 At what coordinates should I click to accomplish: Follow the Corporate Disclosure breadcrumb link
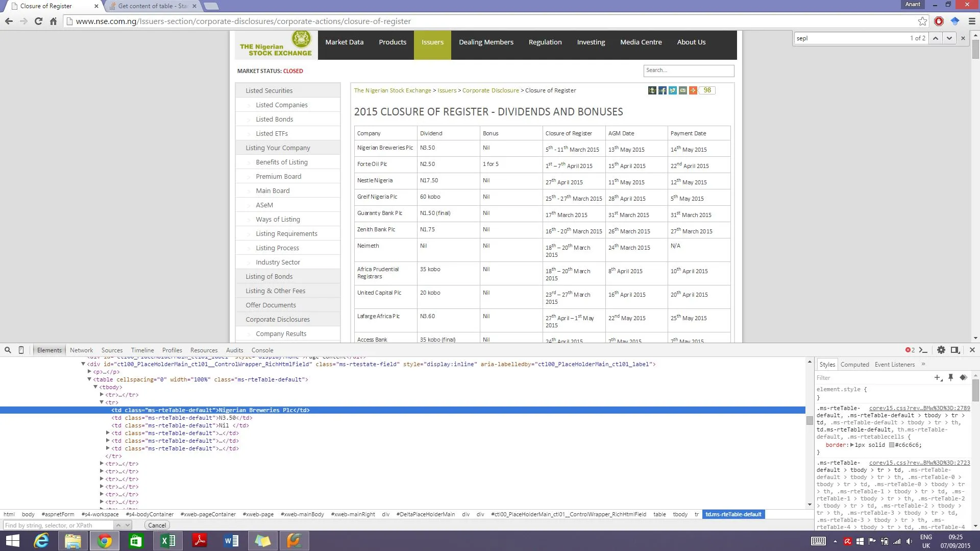(491, 90)
